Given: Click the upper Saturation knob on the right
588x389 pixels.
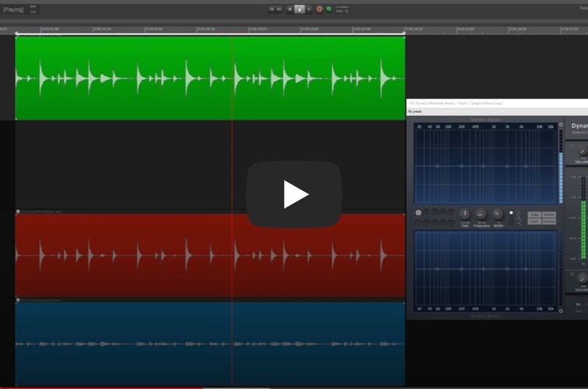Looking at the screenshot, I should (580, 152).
